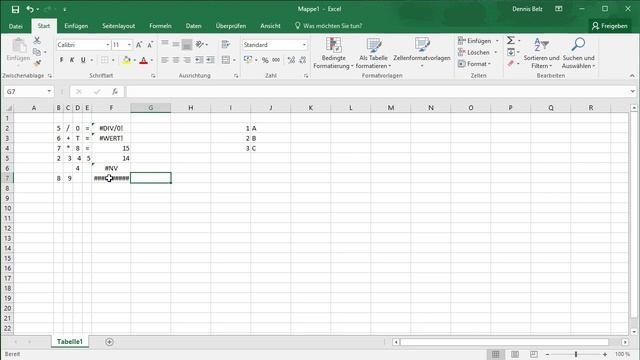
Task: Apply red font color
Action: (143, 60)
